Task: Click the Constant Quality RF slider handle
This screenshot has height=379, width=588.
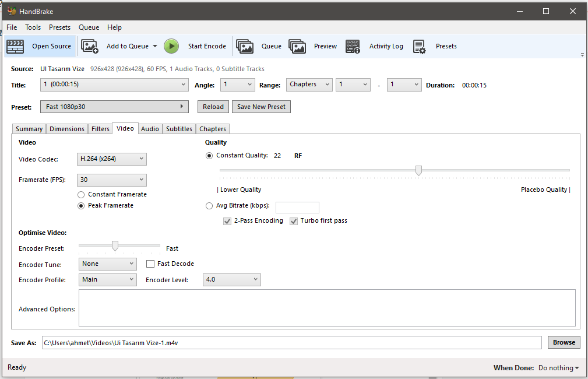Action: (418, 171)
